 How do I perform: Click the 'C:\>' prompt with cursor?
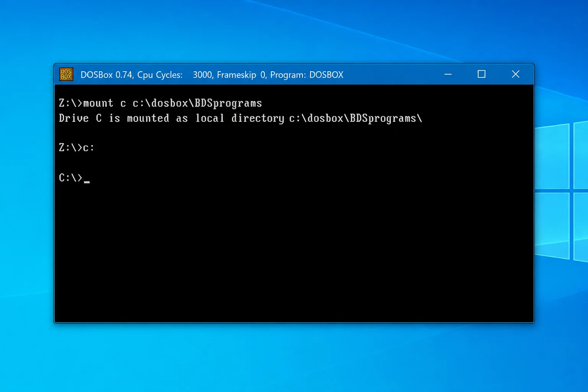tap(74, 178)
